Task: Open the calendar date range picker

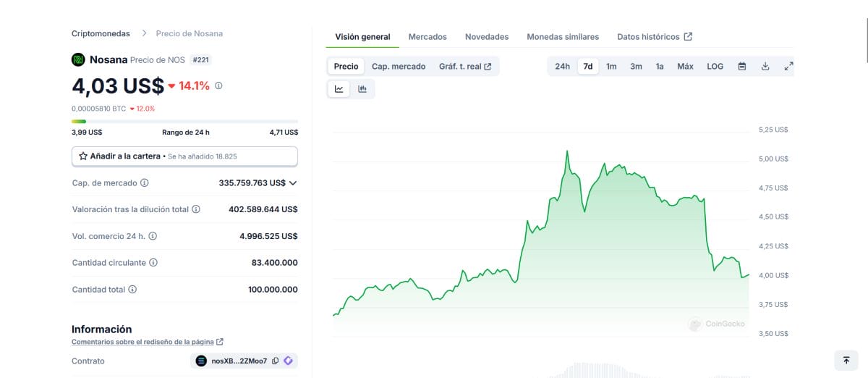Action: click(x=741, y=67)
